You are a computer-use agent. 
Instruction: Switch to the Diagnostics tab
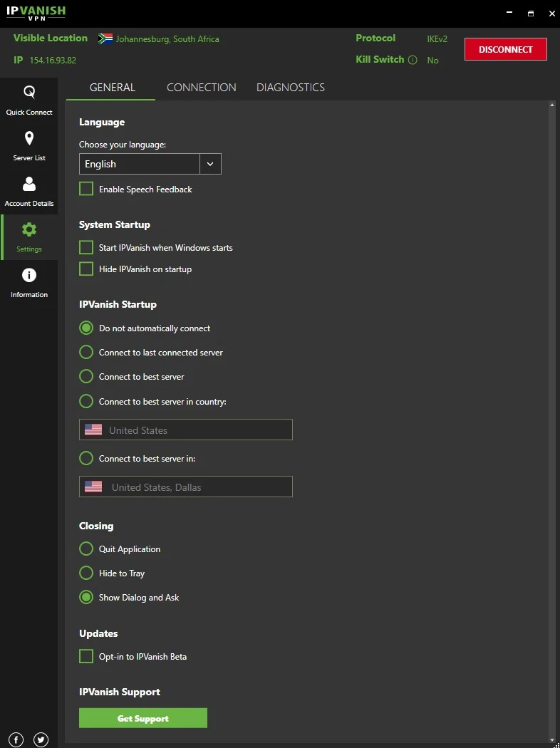(291, 88)
